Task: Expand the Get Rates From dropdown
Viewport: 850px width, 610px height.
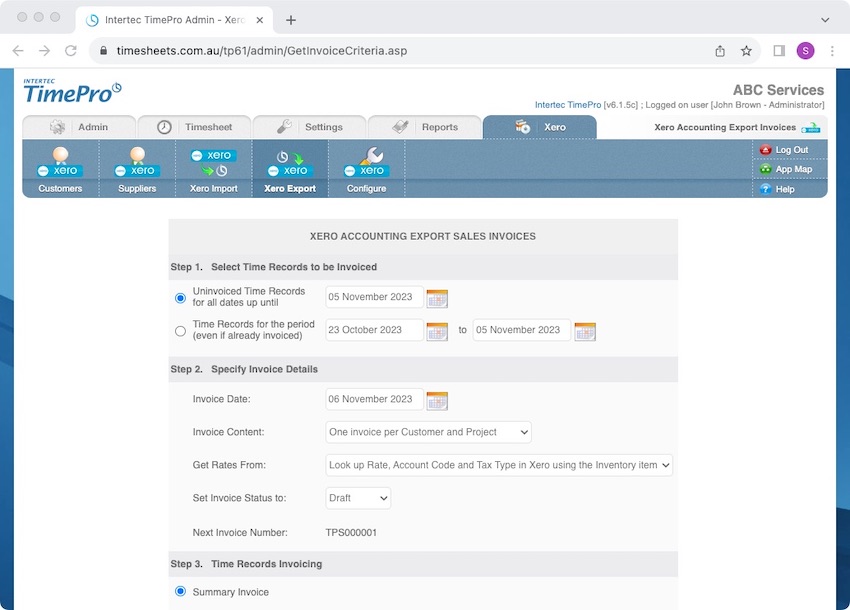Action: click(499, 465)
